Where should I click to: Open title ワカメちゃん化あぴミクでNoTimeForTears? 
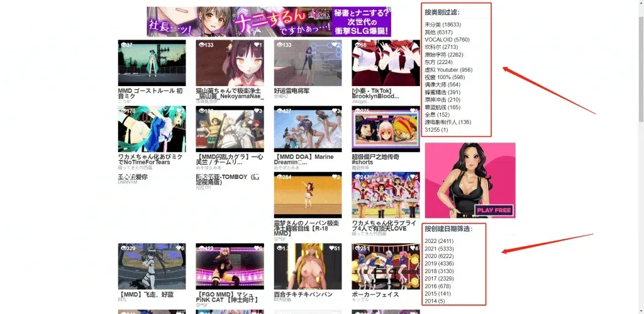150,160
